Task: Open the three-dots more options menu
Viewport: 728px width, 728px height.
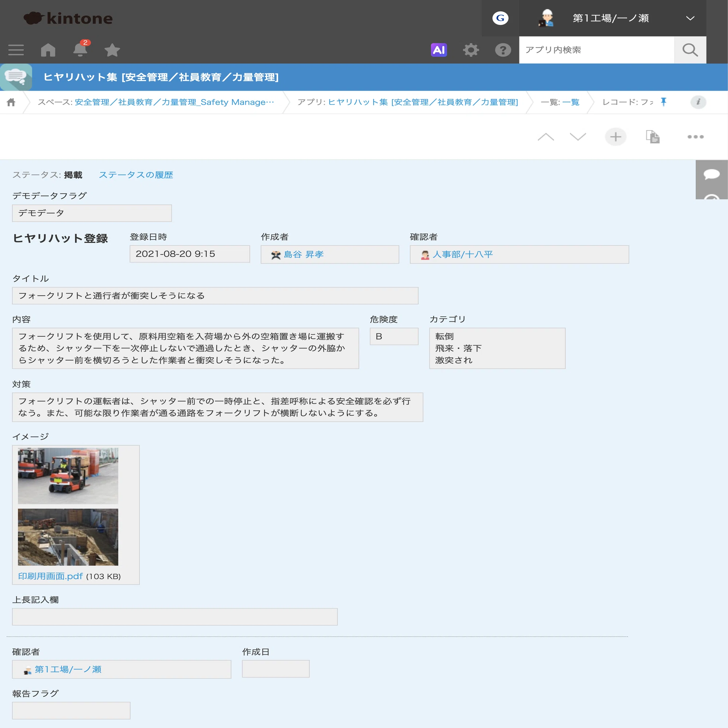Action: tap(695, 137)
